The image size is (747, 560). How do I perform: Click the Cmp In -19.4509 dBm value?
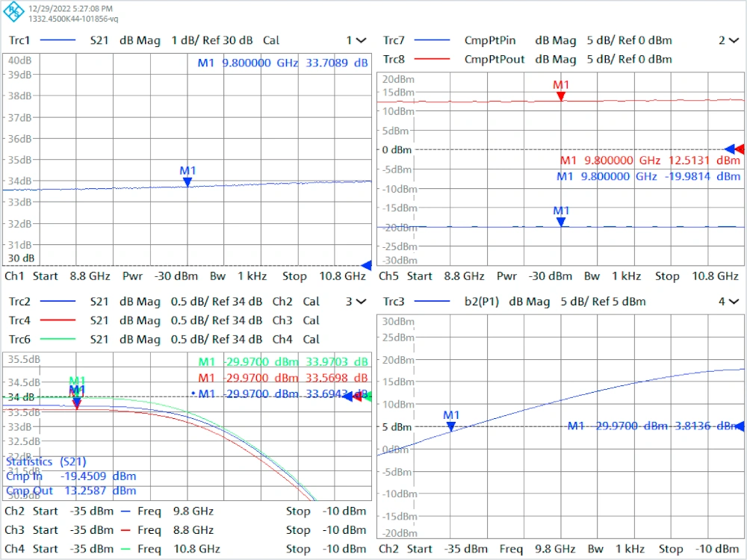[98, 476]
